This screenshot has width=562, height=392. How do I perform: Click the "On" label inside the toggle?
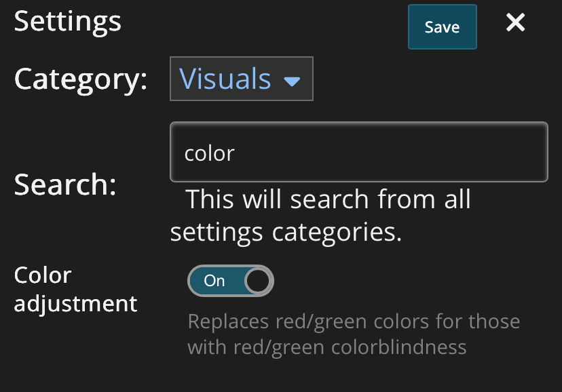point(214,281)
